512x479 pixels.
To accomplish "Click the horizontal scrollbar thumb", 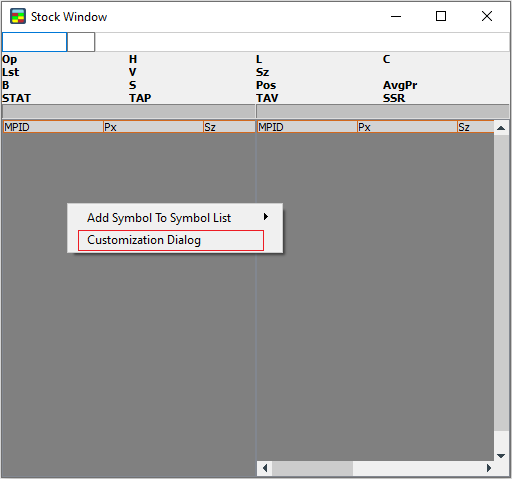I will [312, 468].
